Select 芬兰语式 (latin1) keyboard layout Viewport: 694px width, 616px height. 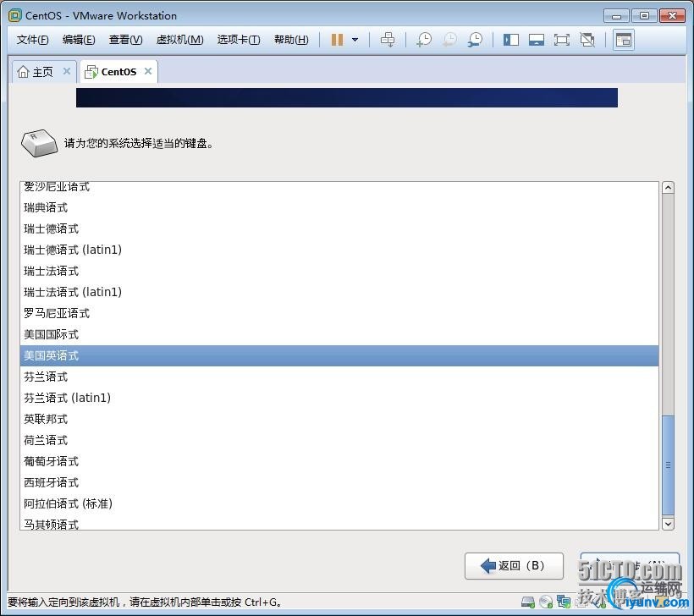[x=339, y=398]
